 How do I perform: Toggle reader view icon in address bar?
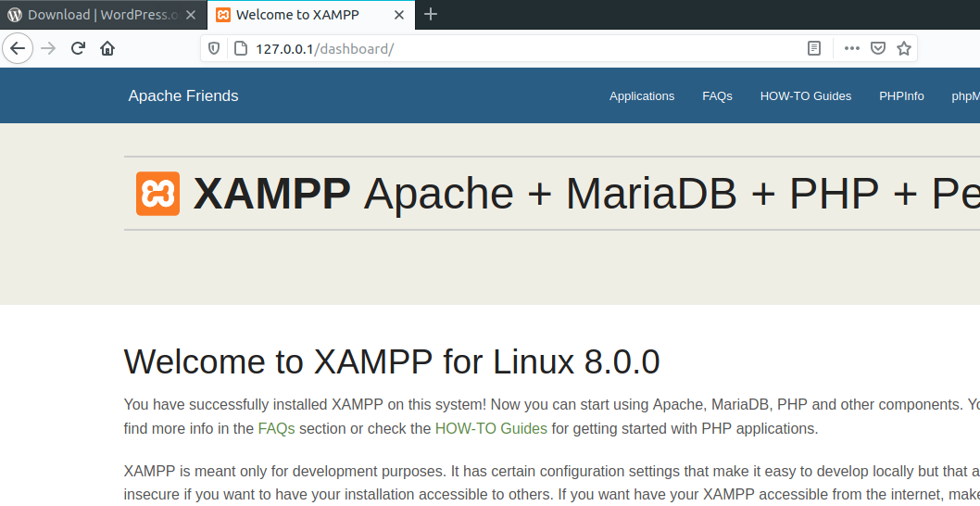pyautogui.click(x=814, y=48)
